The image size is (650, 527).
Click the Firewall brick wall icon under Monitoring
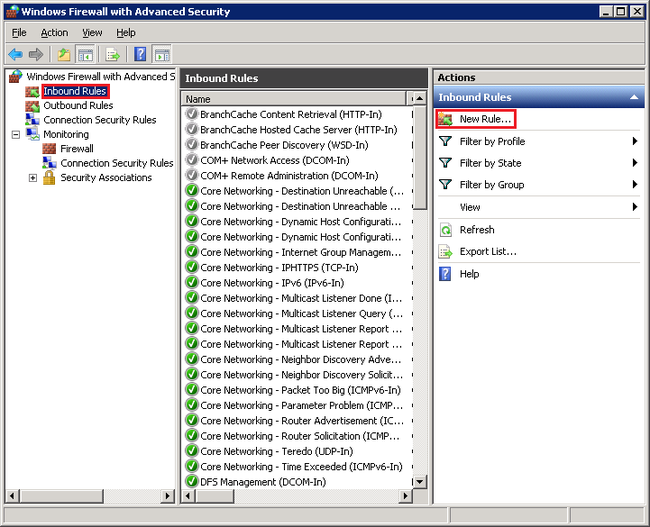tap(49, 148)
